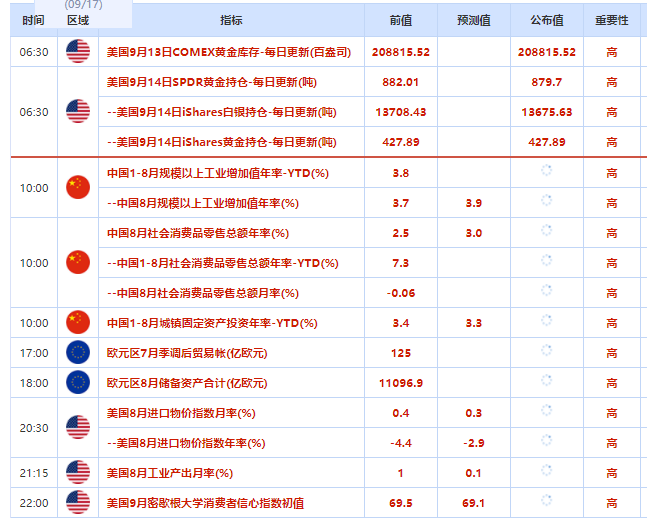Click the loading spinner for China 1-8月 industrial YTD

coord(546,170)
